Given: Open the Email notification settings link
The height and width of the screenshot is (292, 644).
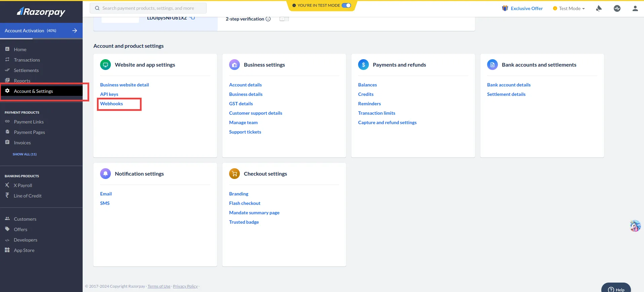Looking at the screenshot, I should (x=106, y=194).
